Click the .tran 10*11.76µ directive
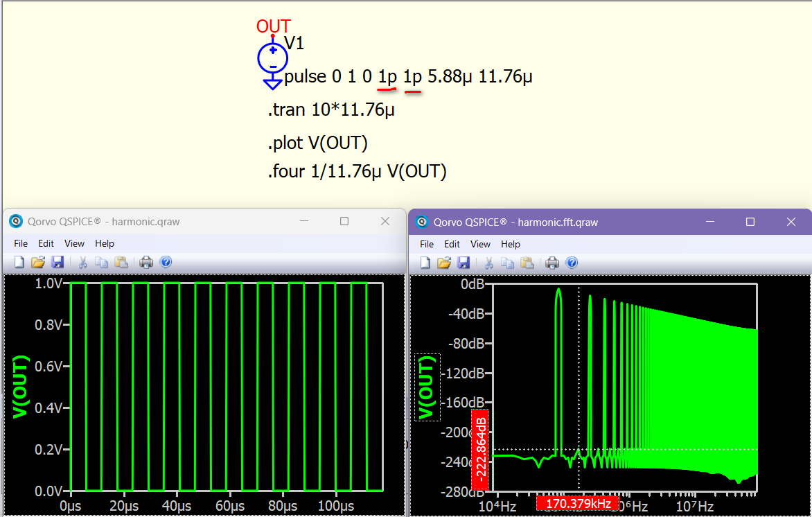The width and height of the screenshot is (812, 517). [331, 109]
